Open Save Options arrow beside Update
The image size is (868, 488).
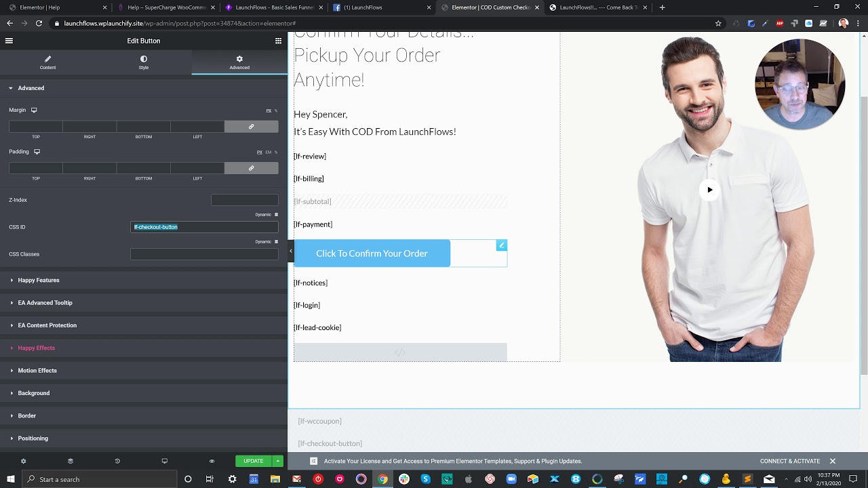[277, 461]
